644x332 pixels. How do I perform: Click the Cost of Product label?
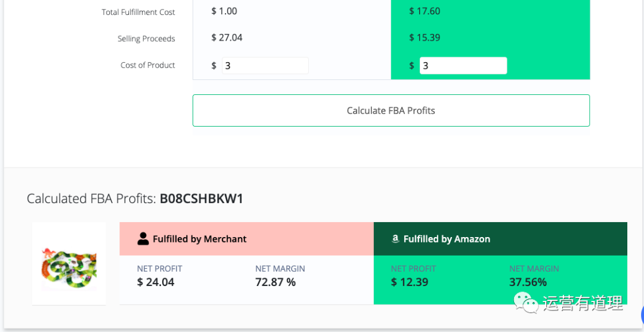click(x=147, y=65)
